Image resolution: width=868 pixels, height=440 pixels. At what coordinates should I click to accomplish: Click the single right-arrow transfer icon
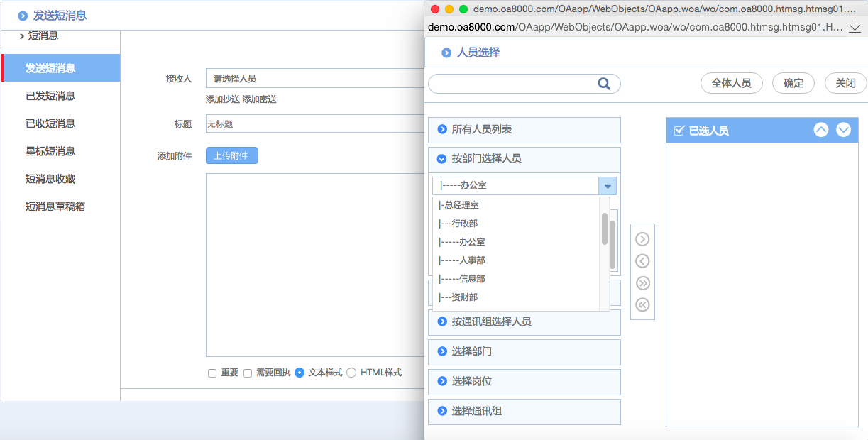tap(642, 239)
